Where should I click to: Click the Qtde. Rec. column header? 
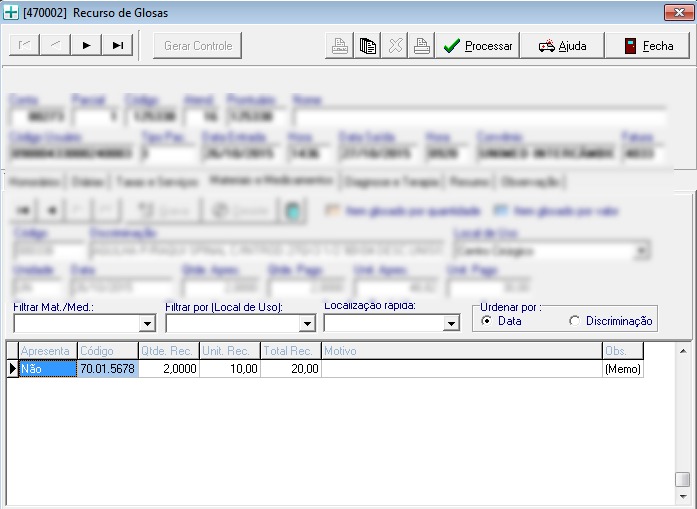point(169,351)
